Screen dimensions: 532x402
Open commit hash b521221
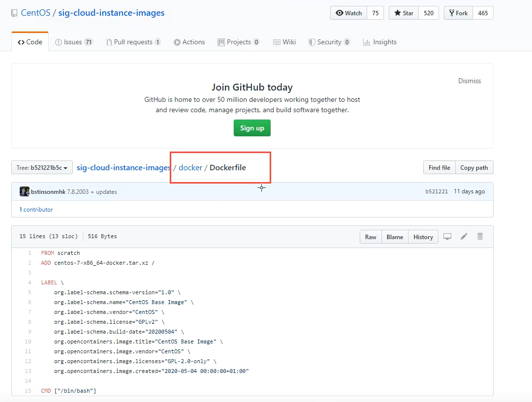(437, 191)
